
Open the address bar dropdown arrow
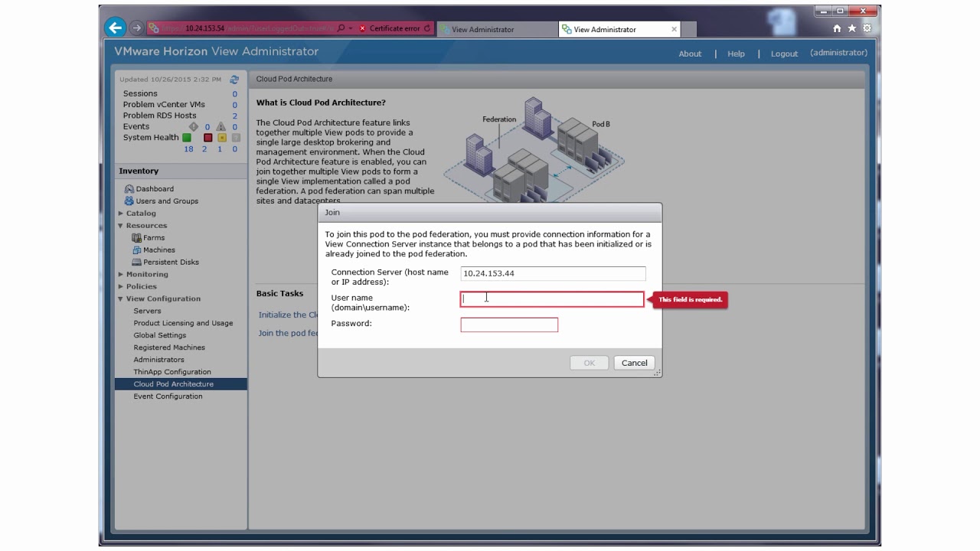(x=351, y=28)
